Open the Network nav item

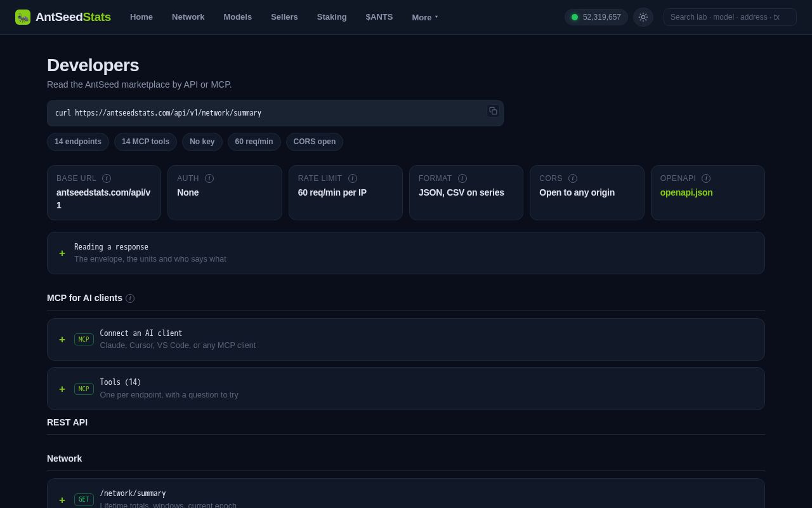click(x=188, y=17)
